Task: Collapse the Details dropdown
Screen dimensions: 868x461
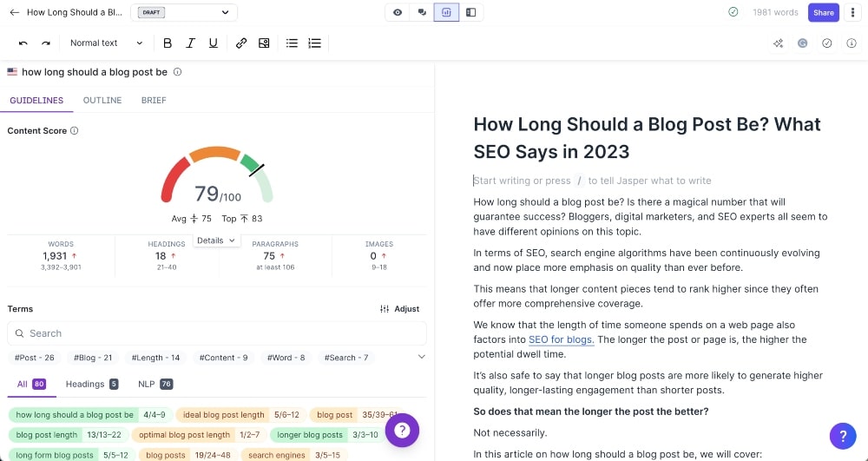Action: tap(216, 240)
